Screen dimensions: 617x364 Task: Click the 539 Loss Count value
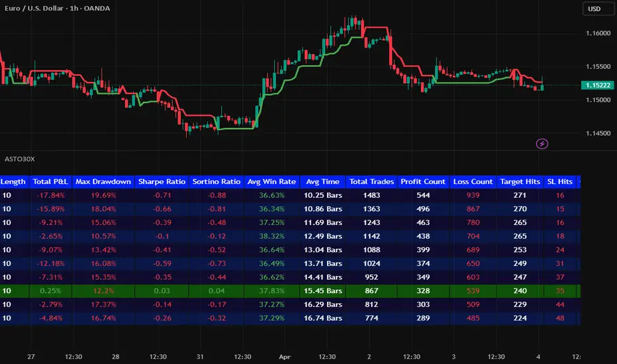(x=473, y=291)
